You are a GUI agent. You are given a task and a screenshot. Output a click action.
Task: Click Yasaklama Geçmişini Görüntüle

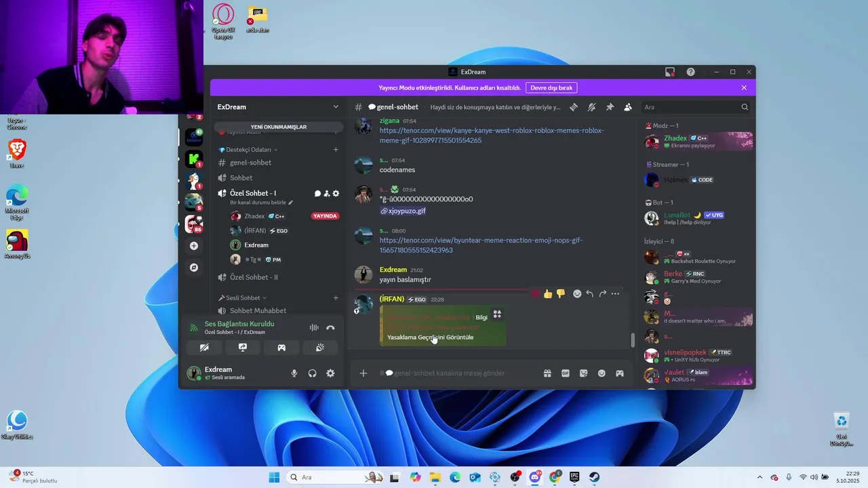tap(430, 337)
